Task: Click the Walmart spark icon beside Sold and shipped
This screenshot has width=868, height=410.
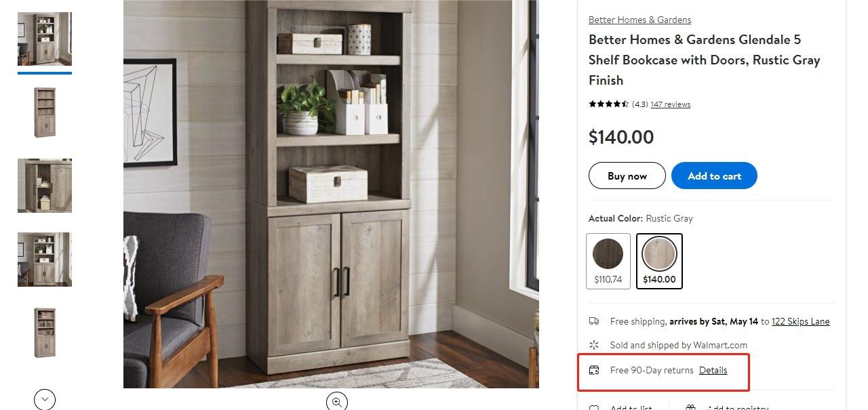Action: 594,345
